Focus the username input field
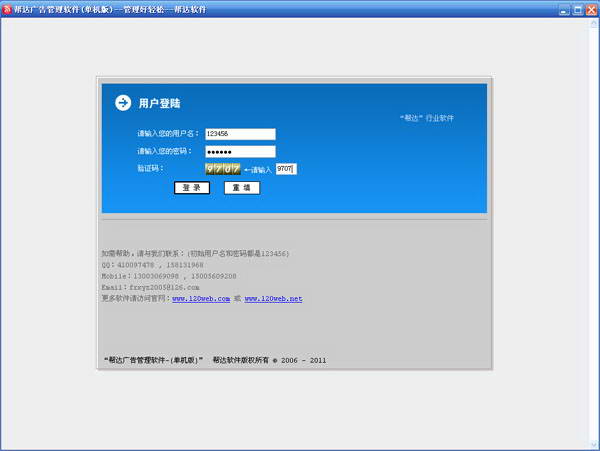This screenshot has height=451, width=600. point(240,134)
